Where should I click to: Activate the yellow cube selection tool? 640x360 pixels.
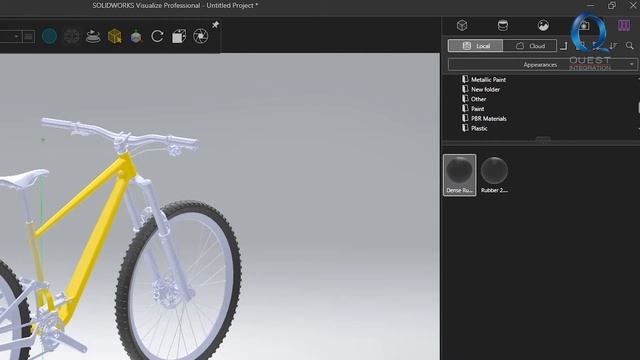click(x=115, y=36)
